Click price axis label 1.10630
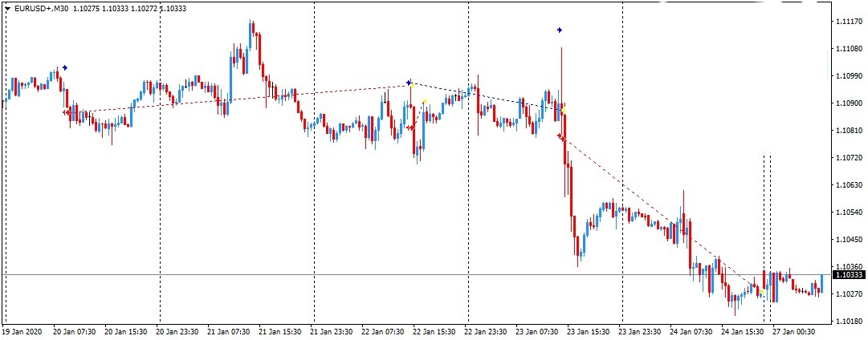868x340 pixels. [850, 184]
